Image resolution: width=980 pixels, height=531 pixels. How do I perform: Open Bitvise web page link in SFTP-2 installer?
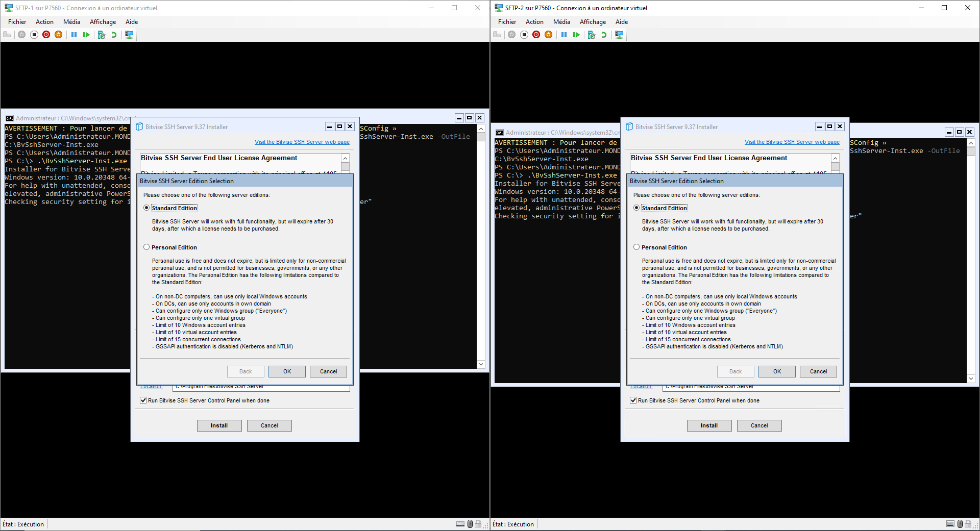792,142
